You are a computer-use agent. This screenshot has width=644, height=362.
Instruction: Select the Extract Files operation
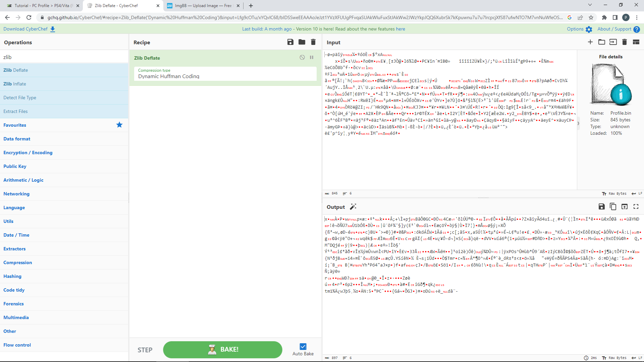[x=64, y=111]
